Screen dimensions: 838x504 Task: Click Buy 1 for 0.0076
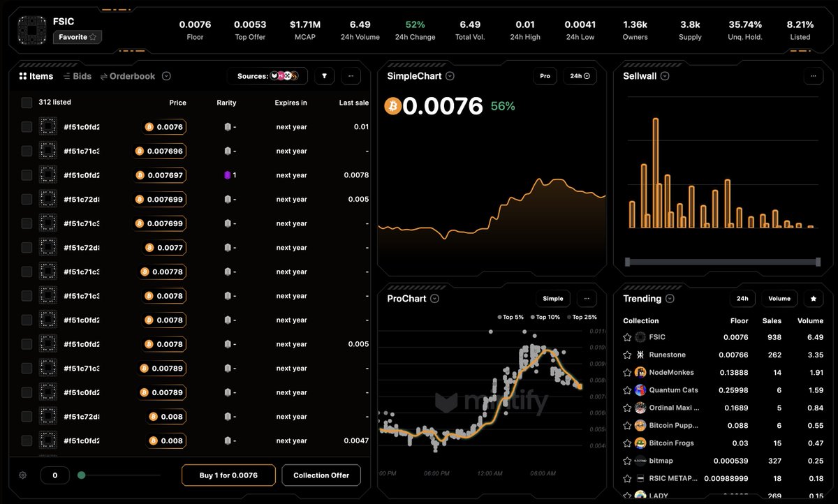pyautogui.click(x=228, y=475)
